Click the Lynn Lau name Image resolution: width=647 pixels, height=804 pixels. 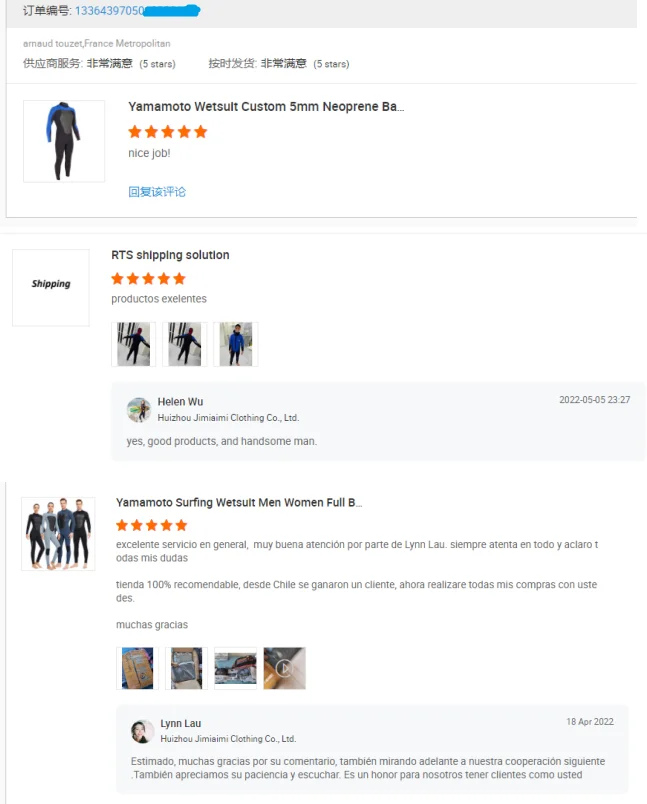[x=180, y=723]
